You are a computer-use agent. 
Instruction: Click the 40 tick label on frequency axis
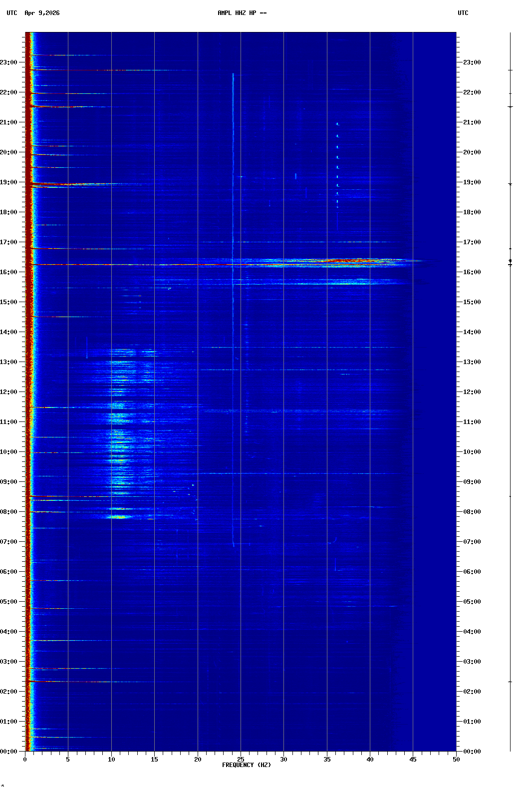(x=370, y=759)
